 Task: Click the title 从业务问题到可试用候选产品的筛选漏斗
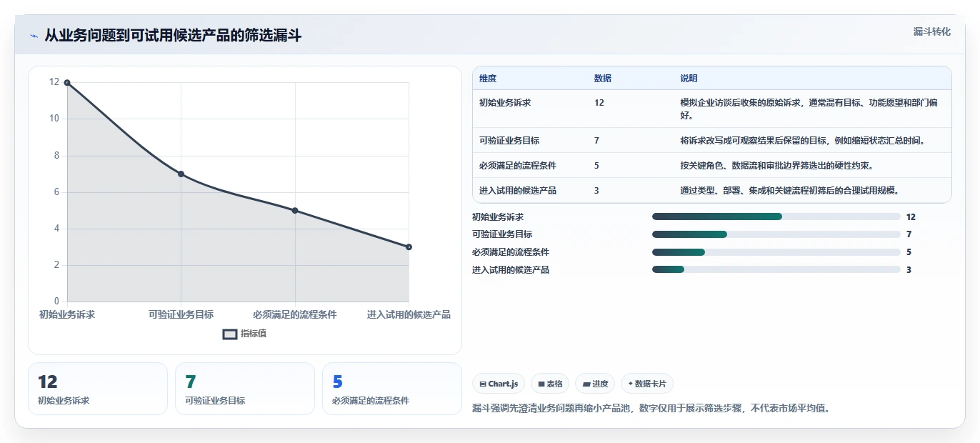[x=173, y=35]
